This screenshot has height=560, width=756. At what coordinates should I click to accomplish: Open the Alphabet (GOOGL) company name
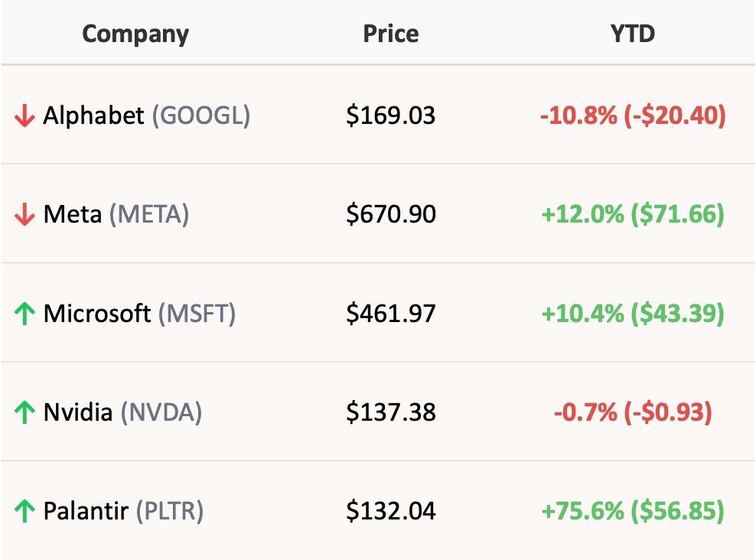(146, 116)
